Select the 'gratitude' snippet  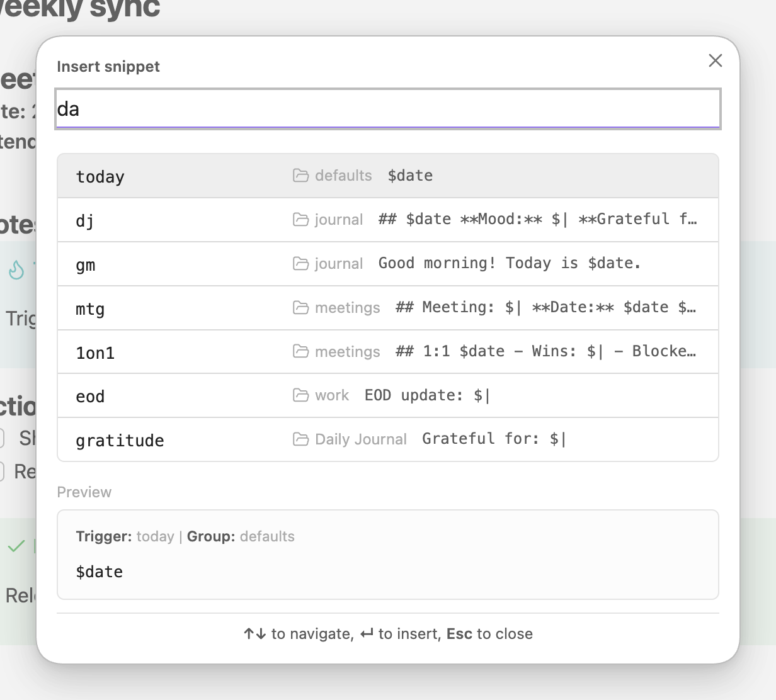388,439
